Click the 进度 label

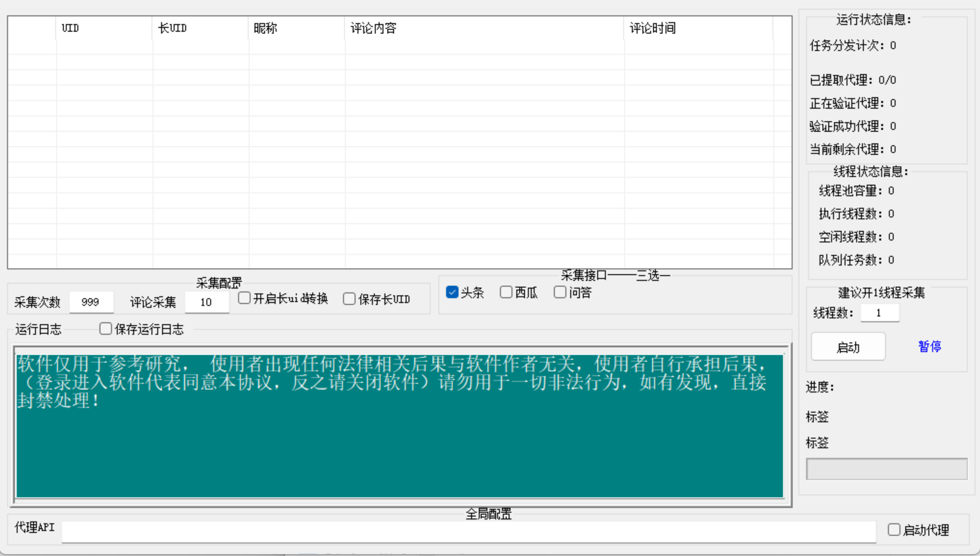click(820, 387)
